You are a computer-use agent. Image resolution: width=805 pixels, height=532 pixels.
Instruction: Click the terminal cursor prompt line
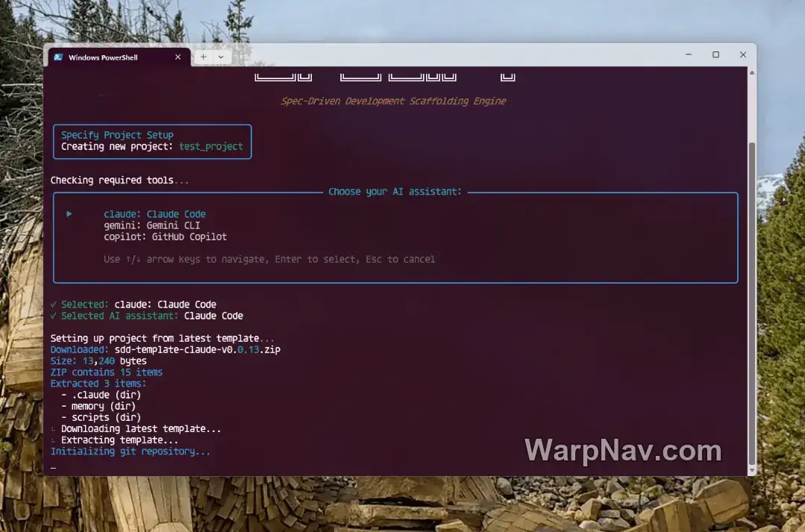tap(54, 467)
